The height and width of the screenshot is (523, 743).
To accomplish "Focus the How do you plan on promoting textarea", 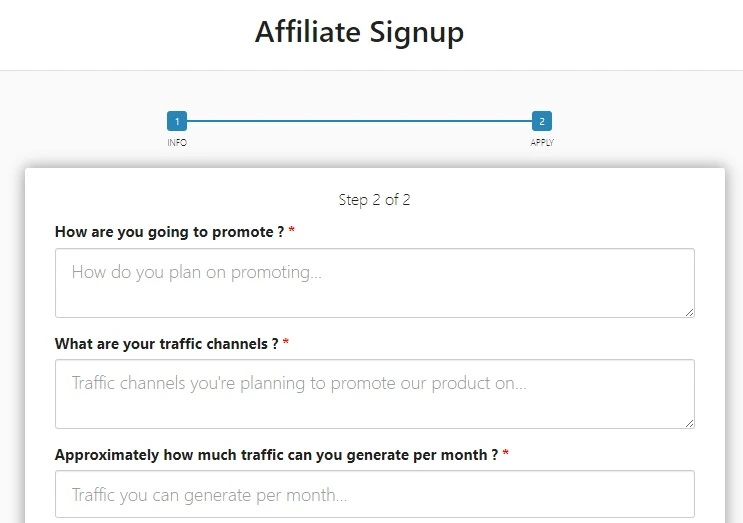I will tap(374, 282).
